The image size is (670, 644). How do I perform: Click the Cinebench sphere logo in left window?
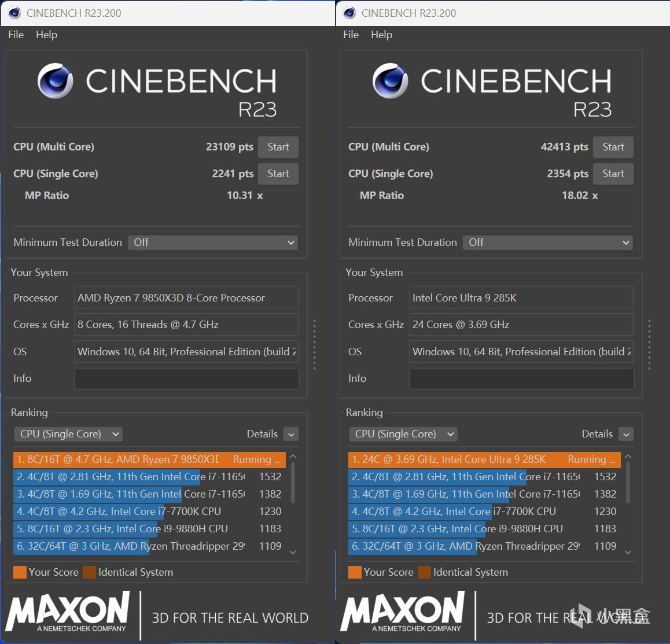point(55,81)
